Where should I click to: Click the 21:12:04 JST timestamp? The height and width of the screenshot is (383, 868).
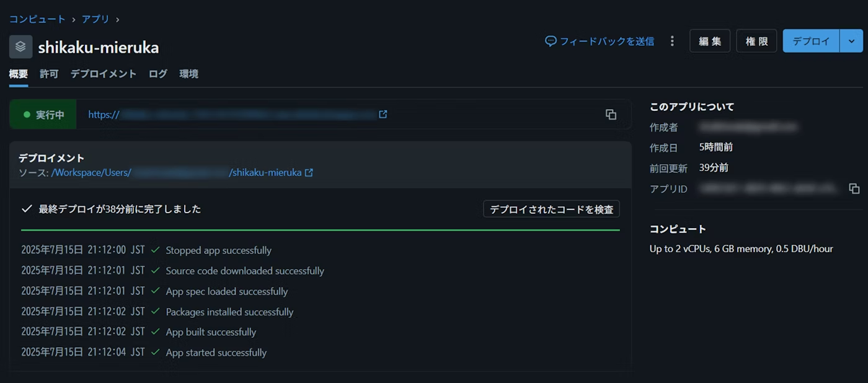coord(116,353)
